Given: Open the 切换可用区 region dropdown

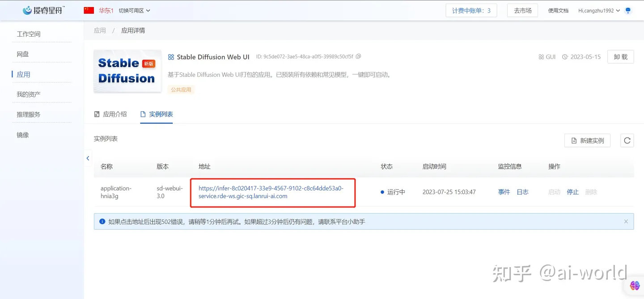Looking at the screenshot, I should pyautogui.click(x=134, y=10).
